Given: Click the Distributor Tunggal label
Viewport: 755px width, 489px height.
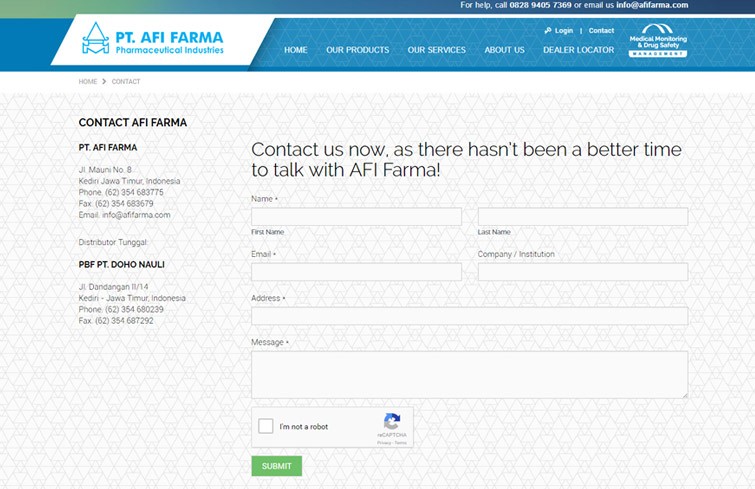Looking at the screenshot, I should click(113, 242).
